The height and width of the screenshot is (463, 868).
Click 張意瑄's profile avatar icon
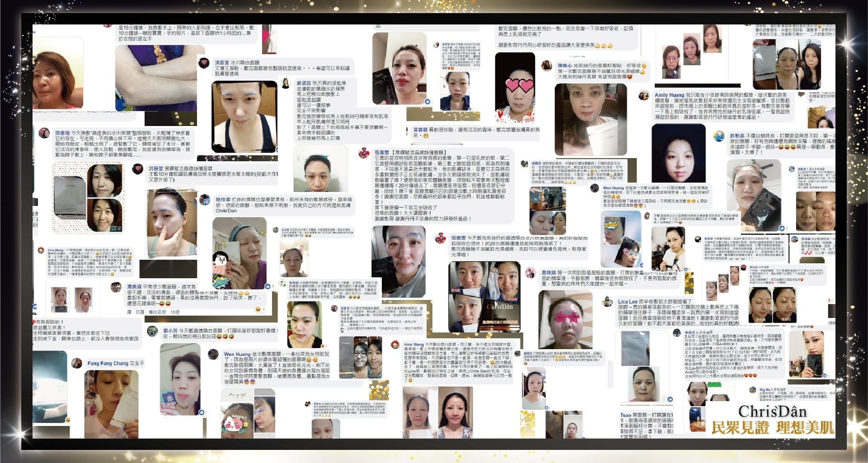click(x=44, y=133)
